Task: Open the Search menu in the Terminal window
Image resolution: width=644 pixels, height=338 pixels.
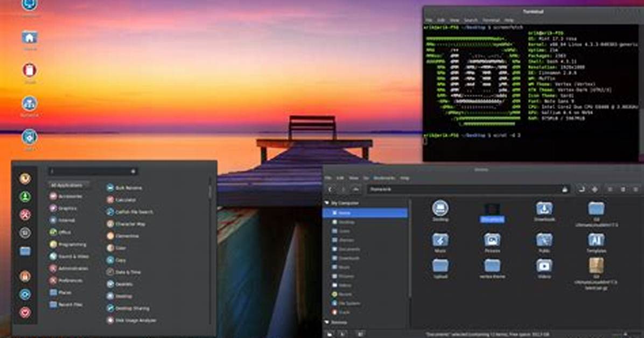Action: (471, 20)
